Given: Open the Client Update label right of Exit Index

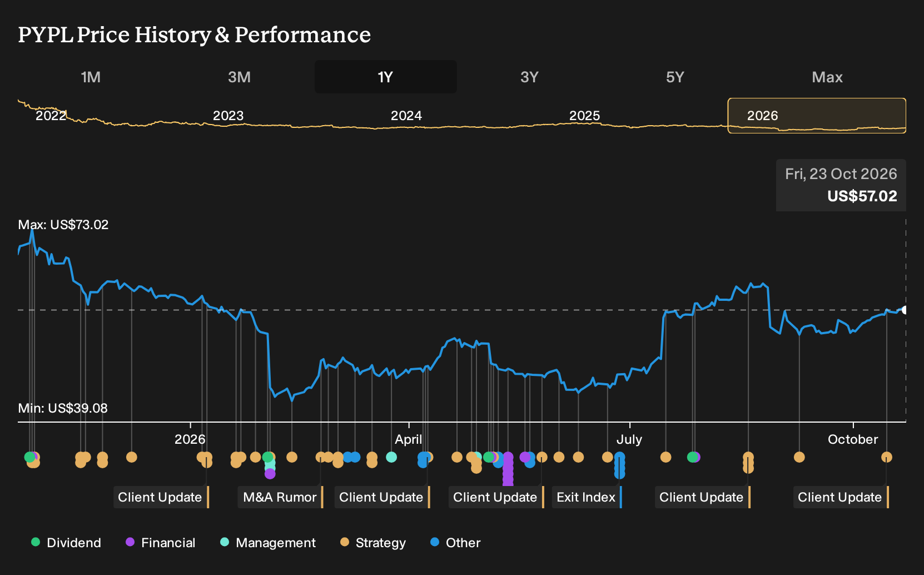Looking at the screenshot, I should 703,497.
